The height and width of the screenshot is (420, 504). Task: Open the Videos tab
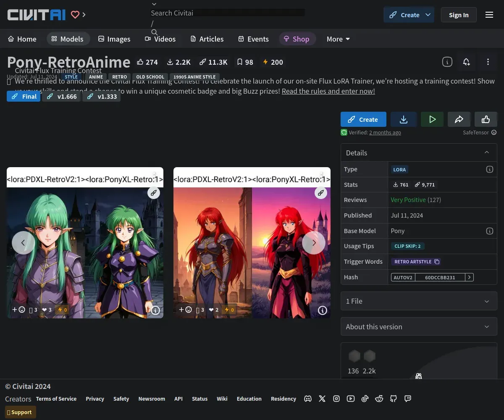tap(160, 39)
